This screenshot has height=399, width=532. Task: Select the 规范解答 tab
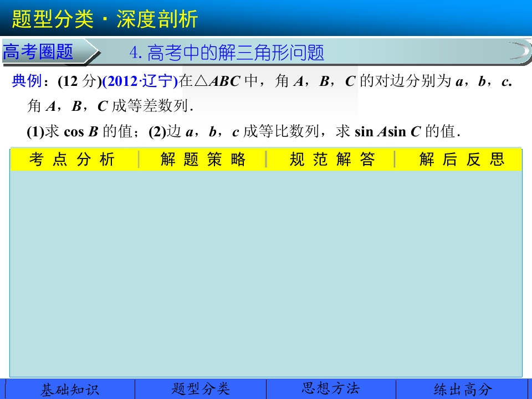(x=332, y=159)
